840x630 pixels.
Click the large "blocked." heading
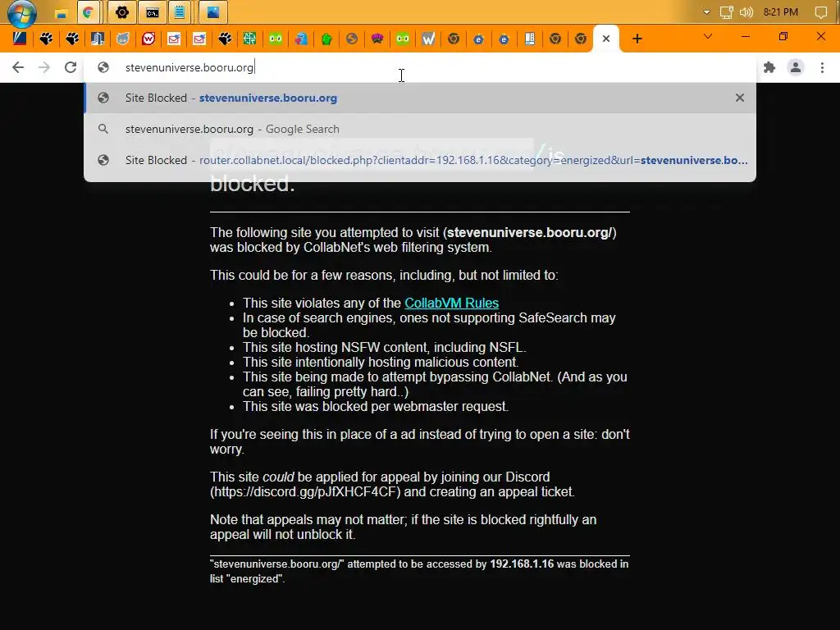click(x=253, y=184)
